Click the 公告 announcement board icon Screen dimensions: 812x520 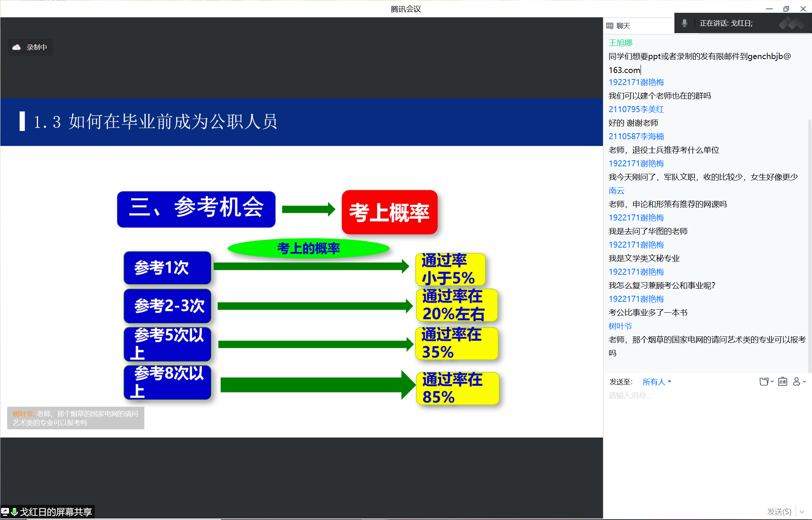coord(782,382)
